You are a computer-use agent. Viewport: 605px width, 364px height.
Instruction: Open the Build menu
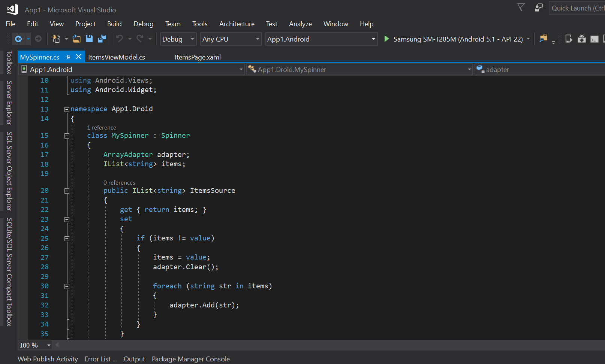(114, 24)
